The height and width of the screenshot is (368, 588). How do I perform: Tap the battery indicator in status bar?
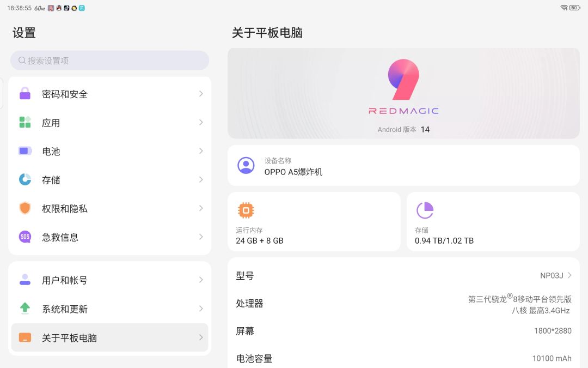coord(574,8)
